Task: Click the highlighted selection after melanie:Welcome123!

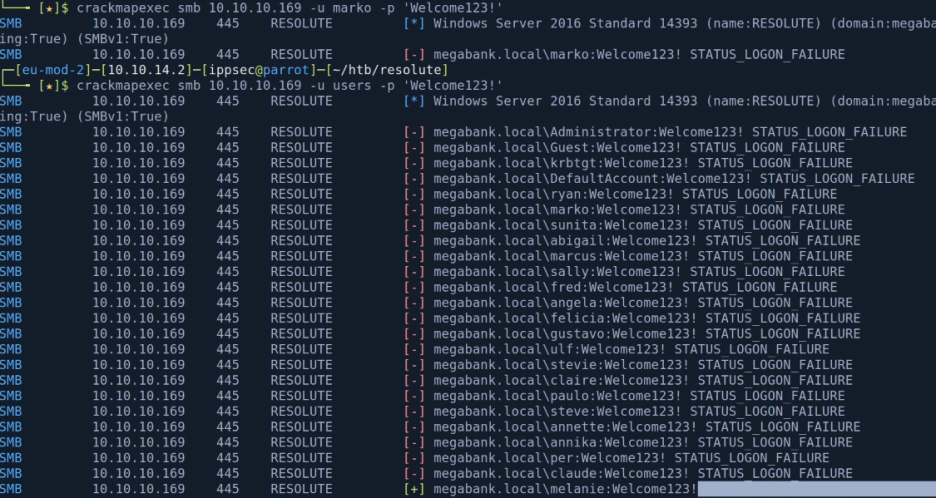Action: [817, 490]
